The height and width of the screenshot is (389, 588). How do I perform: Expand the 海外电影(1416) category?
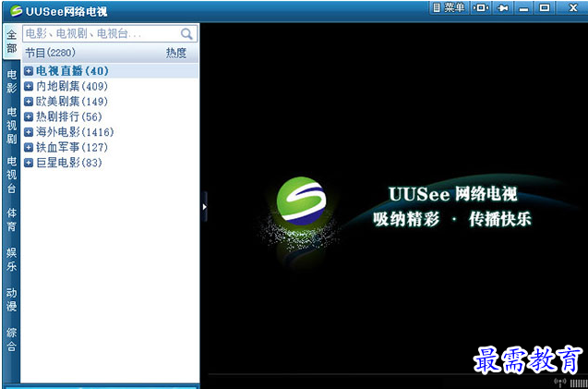[x=29, y=132]
